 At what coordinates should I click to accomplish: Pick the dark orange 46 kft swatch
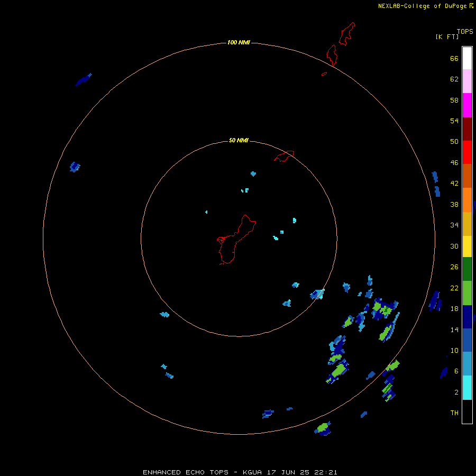pyautogui.click(x=467, y=176)
